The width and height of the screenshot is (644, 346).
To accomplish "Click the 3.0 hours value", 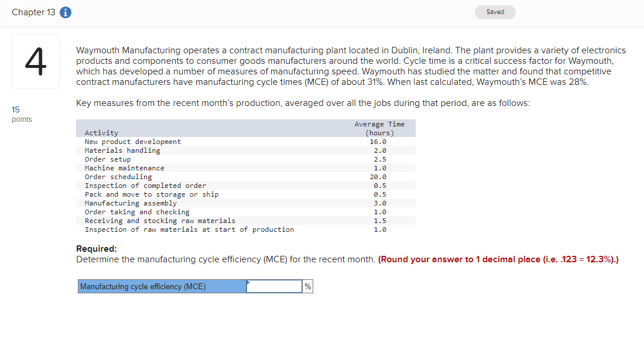I will (380, 203).
